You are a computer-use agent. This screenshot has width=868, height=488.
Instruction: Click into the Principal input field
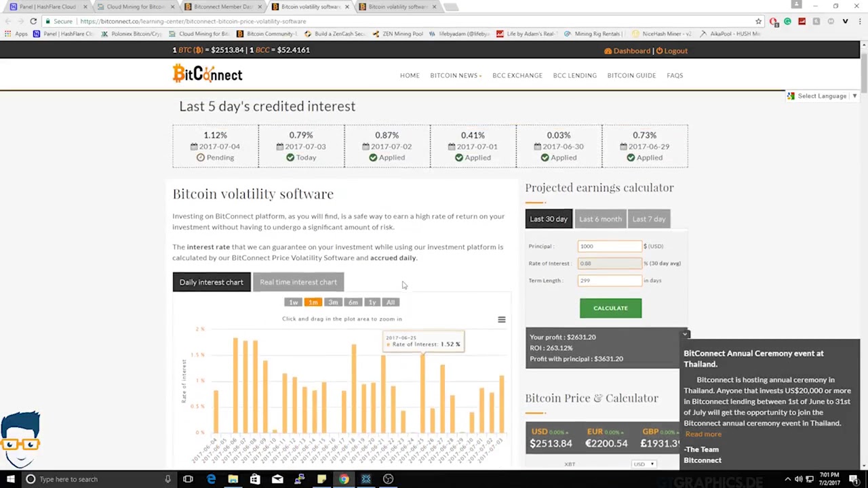click(610, 246)
